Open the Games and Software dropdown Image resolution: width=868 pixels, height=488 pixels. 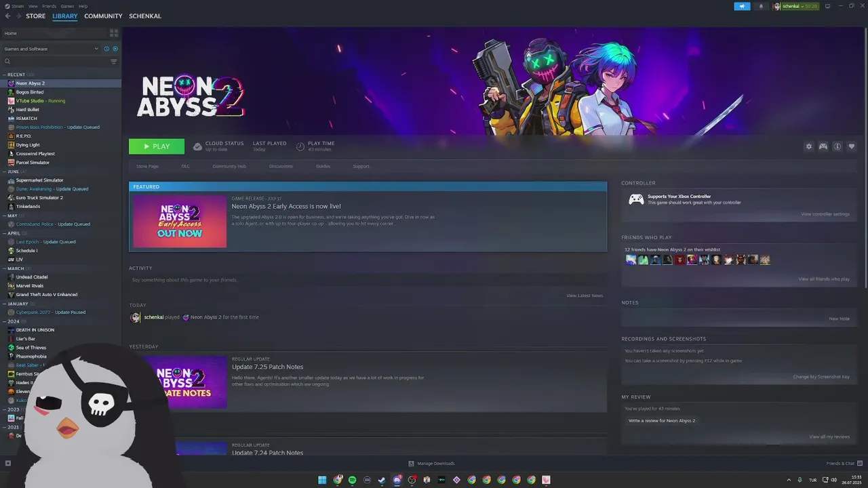click(52, 49)
